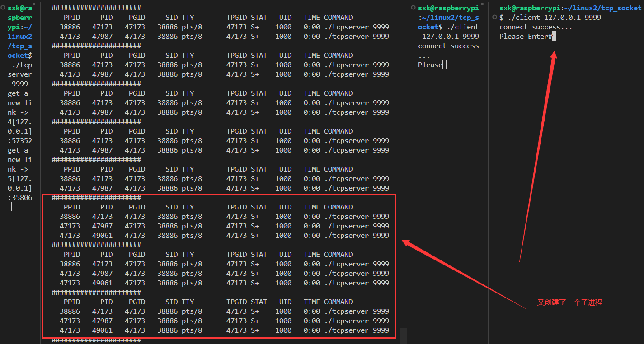
Task: Click the topmost PID value 49061
Action: click(102, 235)
